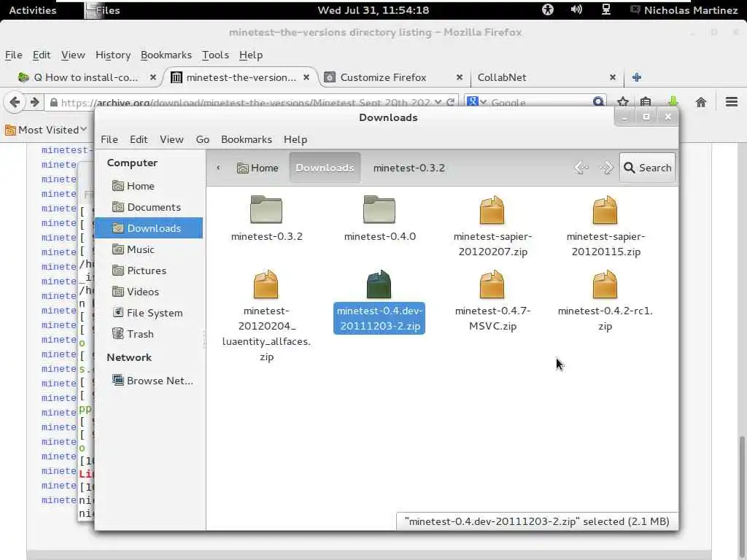The width and height of the screenshot is (747, 560).
Task: Click the Firefox URL address field
Action: (x=245, y=102)
